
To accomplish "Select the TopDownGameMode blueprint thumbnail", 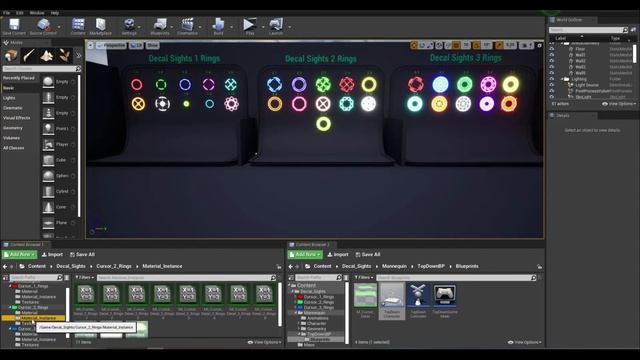I will [x=445, y=300].
